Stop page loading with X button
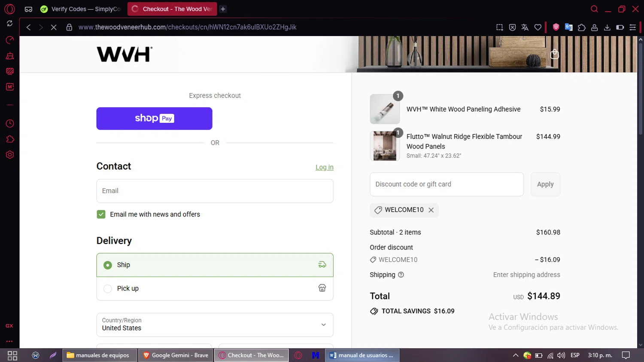This screenshot has height=362, width=644. click(x=54, y=27)
